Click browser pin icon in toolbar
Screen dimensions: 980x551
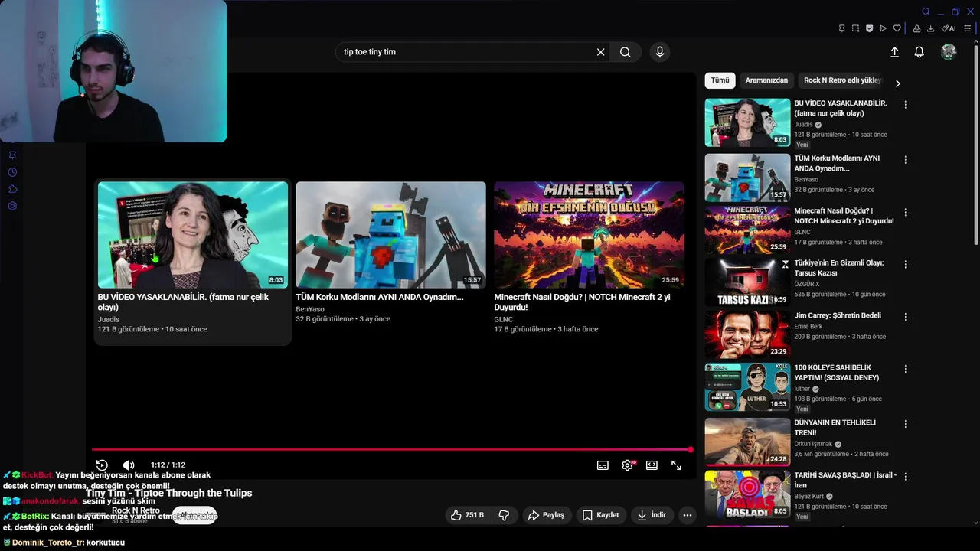point(841,28)
